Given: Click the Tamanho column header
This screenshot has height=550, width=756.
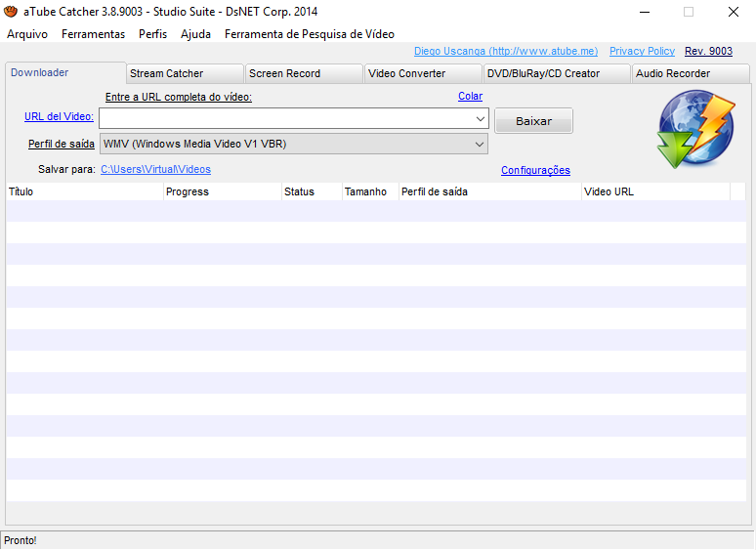Looking at the screenshot, I should coord(370,191).
